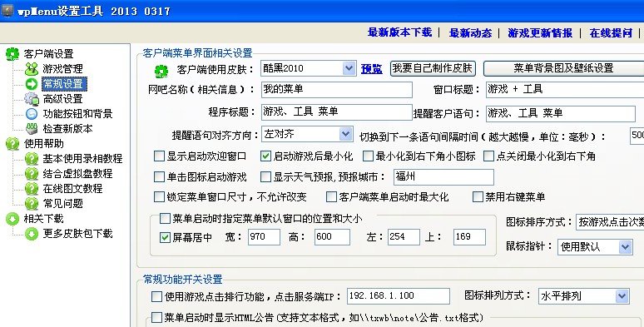
Task: Select 检查新版本 in the tree
Action: tap(67, 129)
